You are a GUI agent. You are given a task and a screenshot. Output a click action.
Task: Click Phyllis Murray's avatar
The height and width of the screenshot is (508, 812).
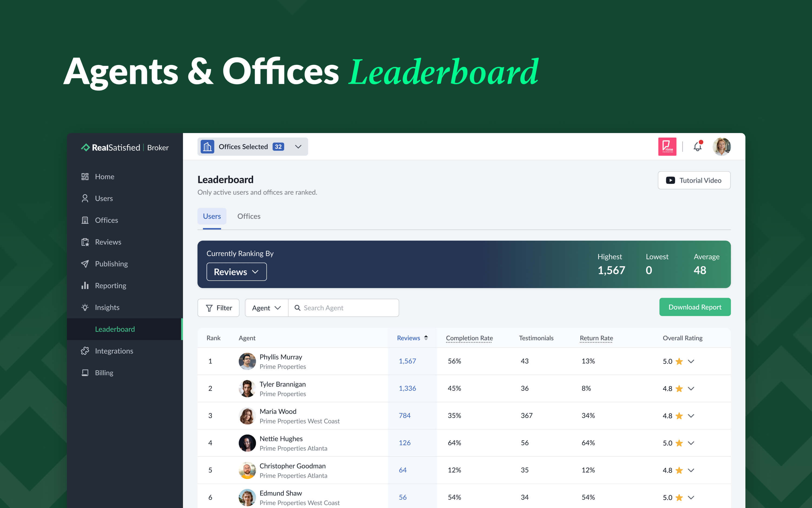247,361
